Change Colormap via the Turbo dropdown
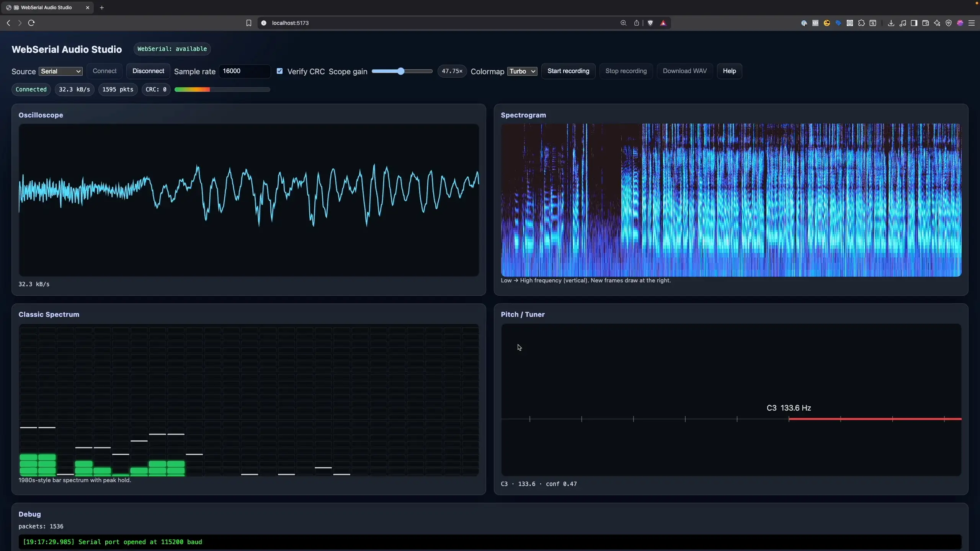The image size is (980, 551). tap(522, 71)
